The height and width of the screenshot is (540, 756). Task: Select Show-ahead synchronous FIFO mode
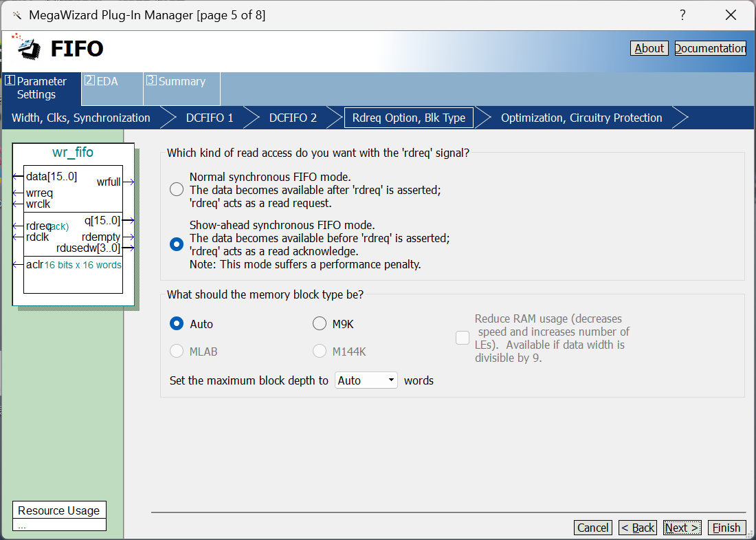(x=177, y=244)
